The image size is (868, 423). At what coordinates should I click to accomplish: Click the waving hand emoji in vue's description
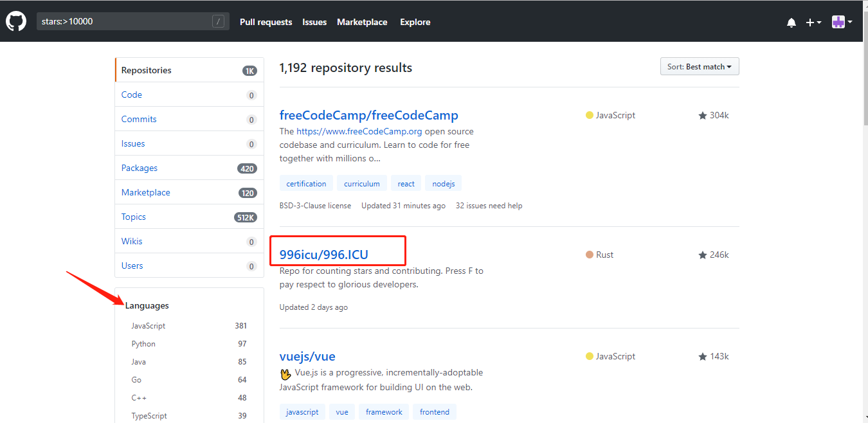[285, 373]
